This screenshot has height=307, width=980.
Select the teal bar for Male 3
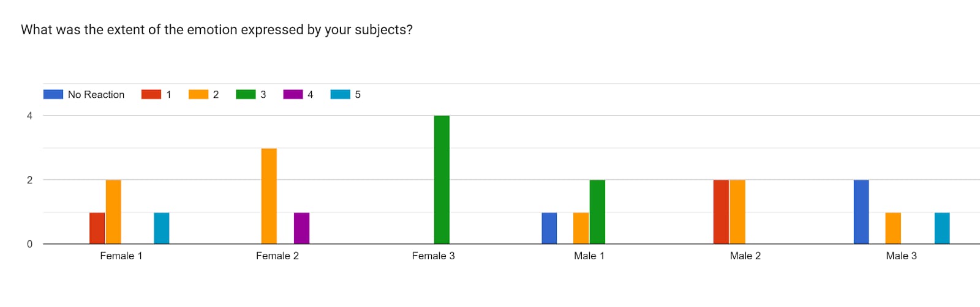(x=942, y=228)
